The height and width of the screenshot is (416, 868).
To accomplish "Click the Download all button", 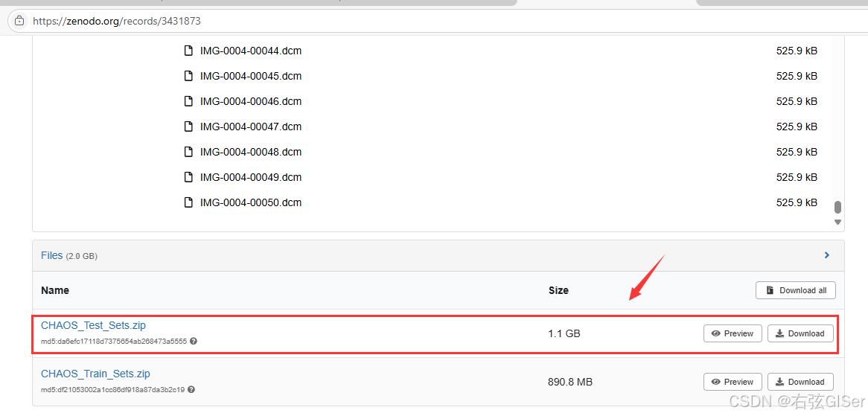I will tap(796, 290).
